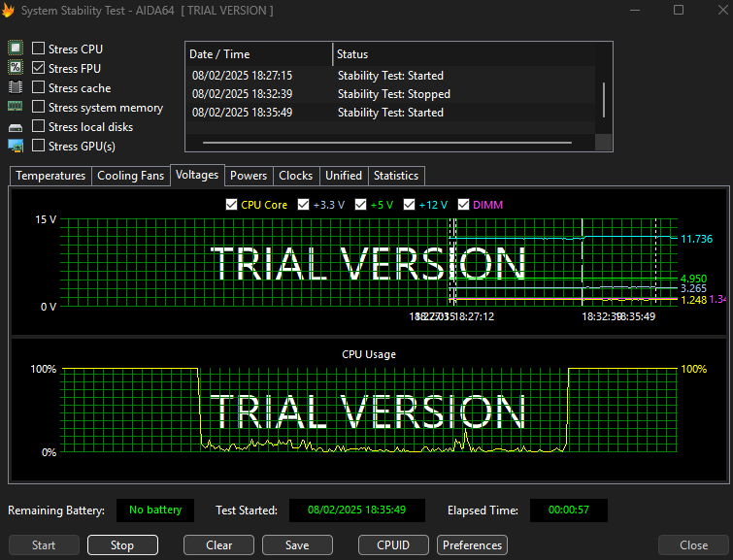Image resolution: width=733 pixels, height=560 pixels.
Task: Click the disk drive icon beside Stress local disks
Action: tap(16, 127)
